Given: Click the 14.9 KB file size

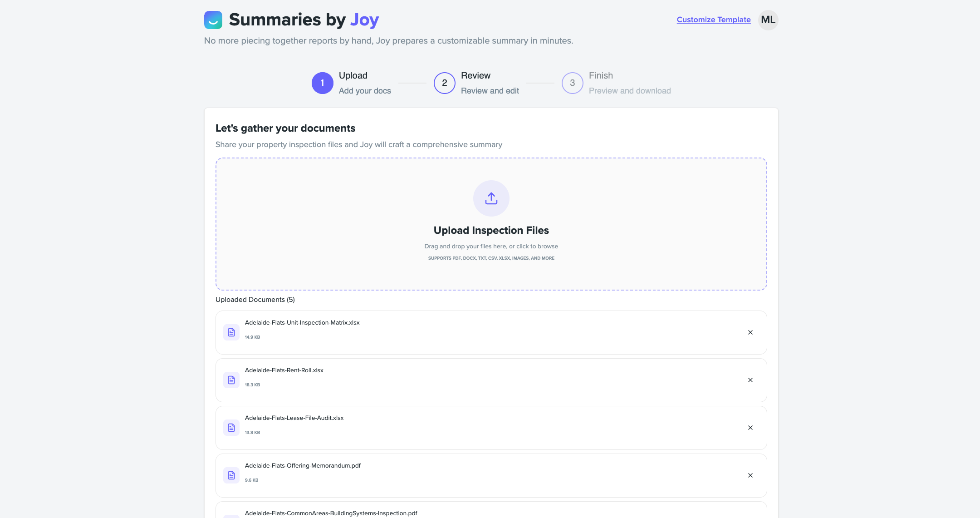Looking at the screenshot, I should (x=252, y=337).
